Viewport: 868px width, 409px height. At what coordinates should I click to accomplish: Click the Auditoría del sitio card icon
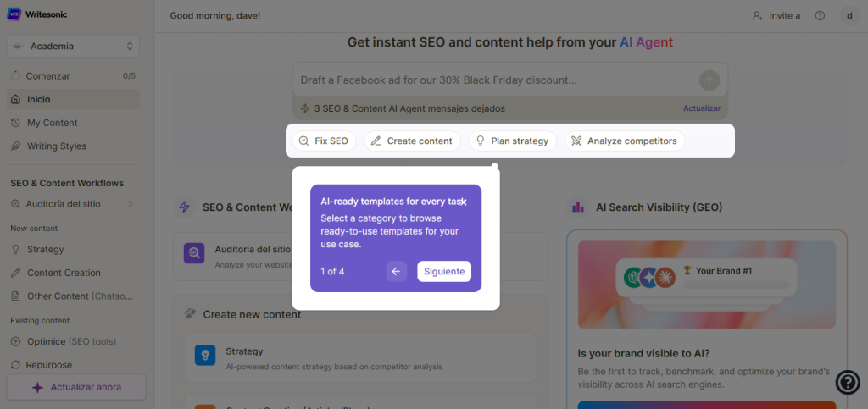pyautogui.click(x=195, y=252)
